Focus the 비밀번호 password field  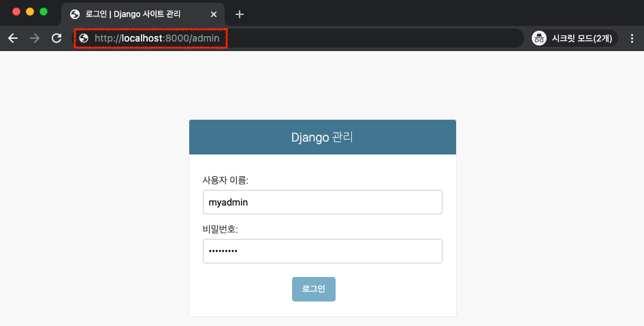click(323, 251)
